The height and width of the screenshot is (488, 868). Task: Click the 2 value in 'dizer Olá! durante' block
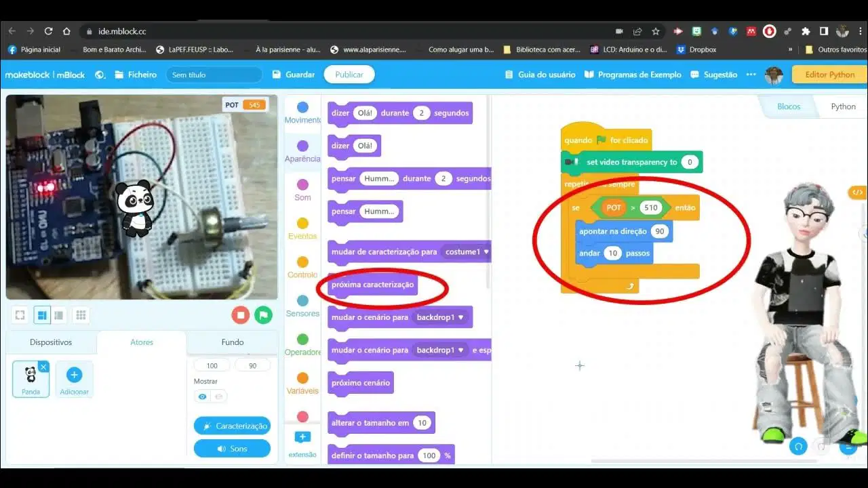421,113
